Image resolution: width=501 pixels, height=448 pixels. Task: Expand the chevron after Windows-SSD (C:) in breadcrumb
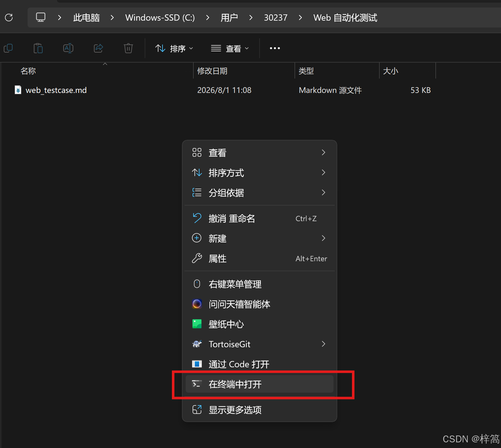click(x=208, y=18)
